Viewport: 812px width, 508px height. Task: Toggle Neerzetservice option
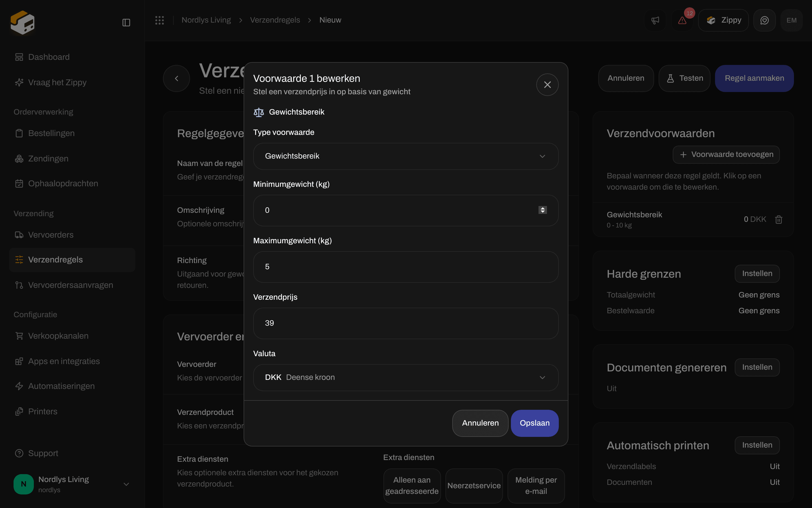[474, 486]
